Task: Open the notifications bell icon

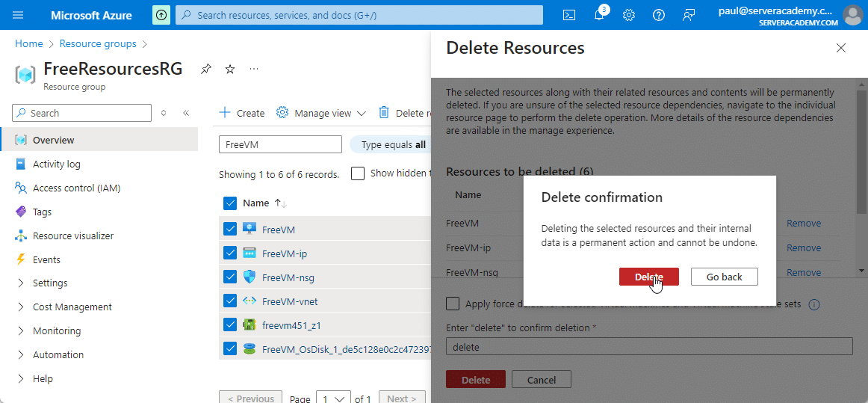Action: click(599, 15)
